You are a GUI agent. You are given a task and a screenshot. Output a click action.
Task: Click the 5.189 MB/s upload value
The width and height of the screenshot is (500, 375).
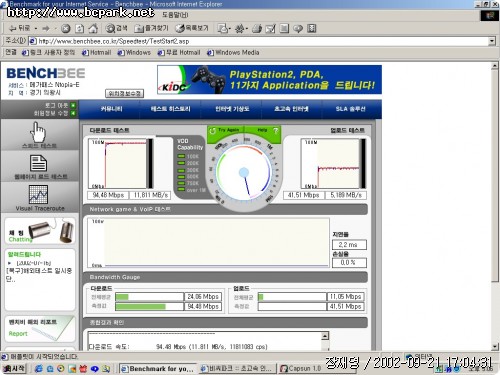pos(346,195)
